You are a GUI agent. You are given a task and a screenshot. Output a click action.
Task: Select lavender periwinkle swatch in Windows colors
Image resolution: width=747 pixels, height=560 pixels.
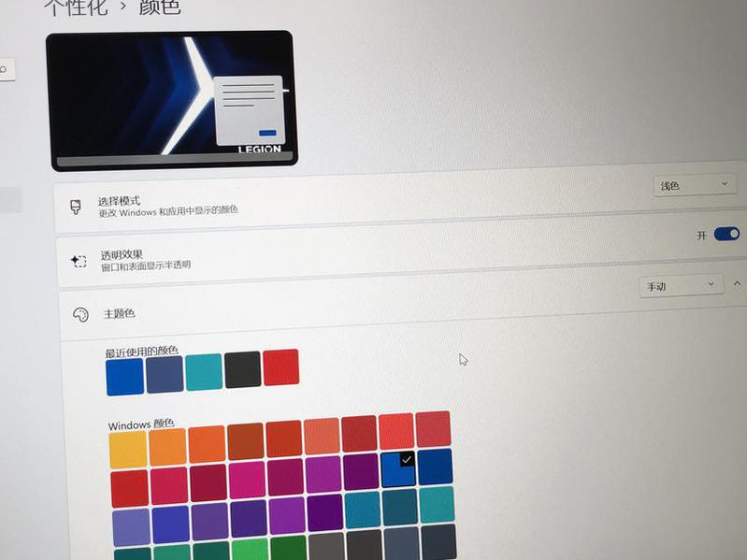click(x=131, y=527)
